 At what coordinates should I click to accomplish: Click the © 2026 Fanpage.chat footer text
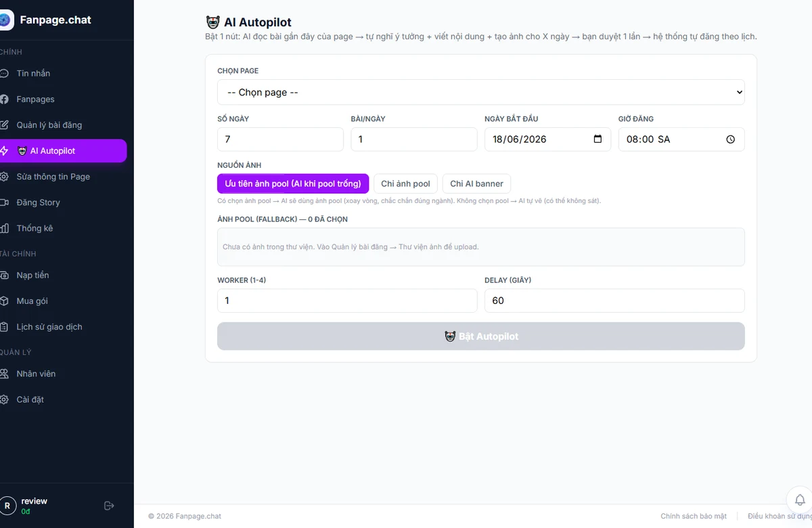point(185,516)
